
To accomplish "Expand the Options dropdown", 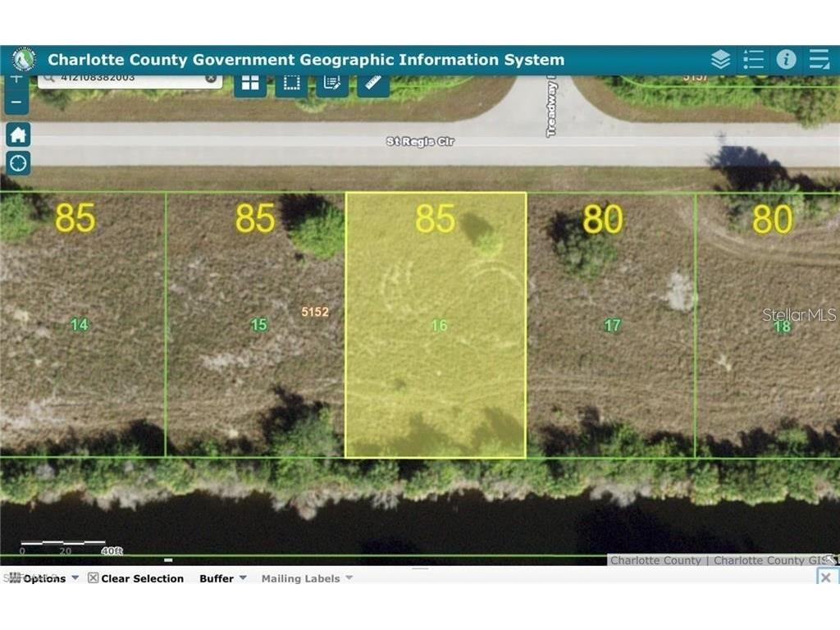I will [44, 578].
